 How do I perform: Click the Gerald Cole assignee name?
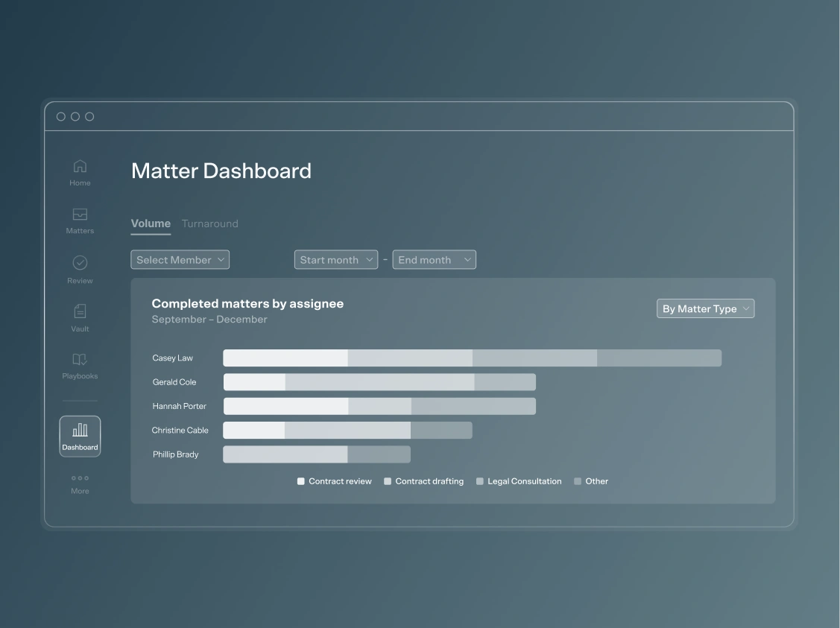174,382
